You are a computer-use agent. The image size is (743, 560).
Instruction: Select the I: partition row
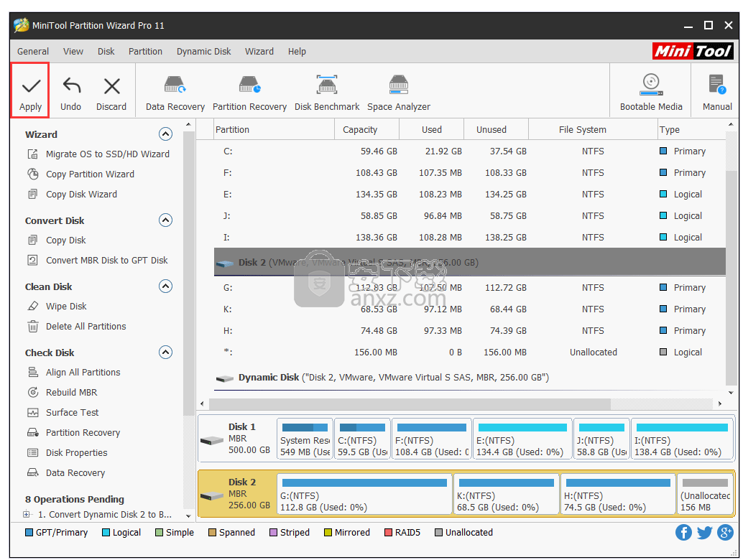tap(469, 237)
